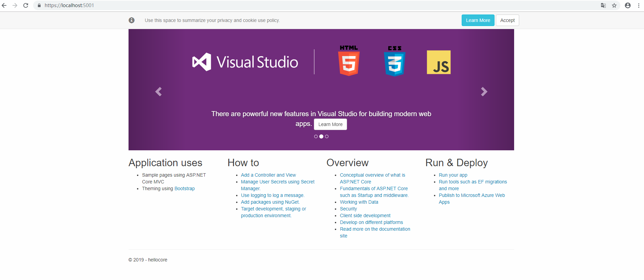Click the Visual Studio logo in banner
The height and width of the screenshot is (280, 644).
[x=245, y=62]
